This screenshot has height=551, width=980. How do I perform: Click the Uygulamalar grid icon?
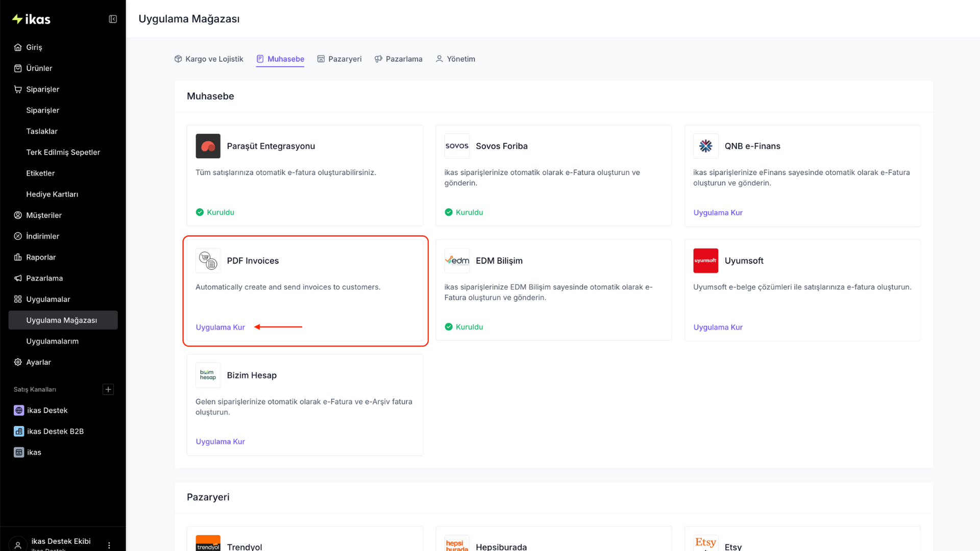point(18,299)
